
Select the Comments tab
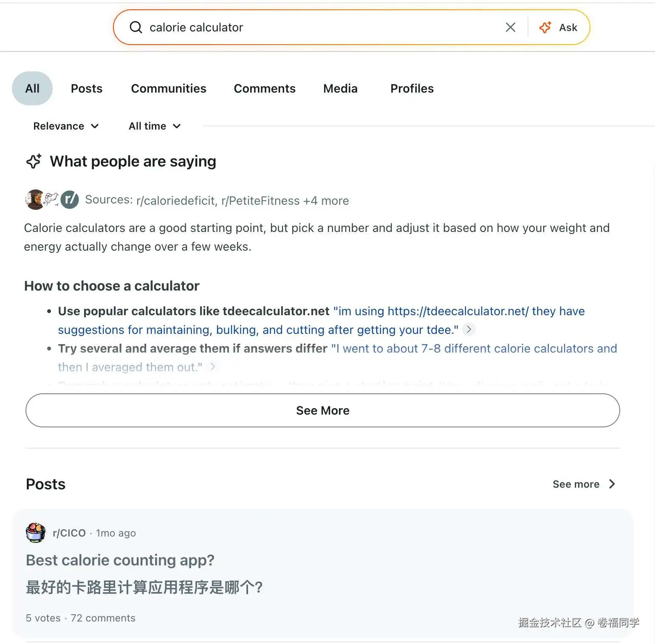pyautogui.click(x=265, y=88)
